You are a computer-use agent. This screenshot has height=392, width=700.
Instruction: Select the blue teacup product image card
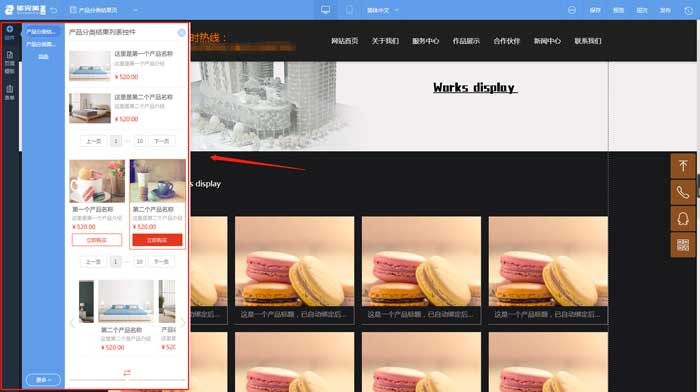click(158, 180)
